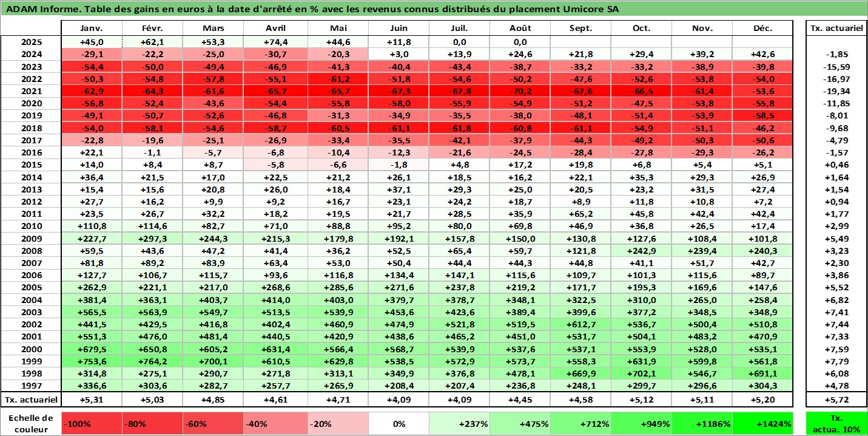
Task: Select the -20% pale pink scale swatch
Action: (338, 423)
